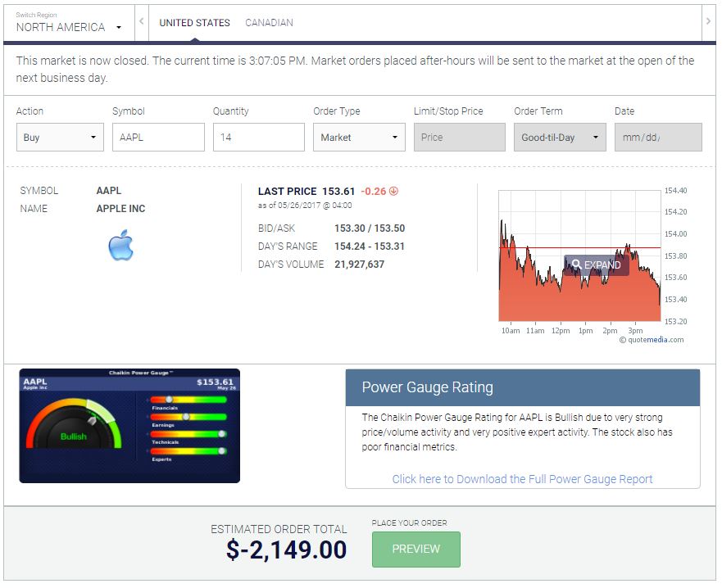
Task: Click the Earnings gauge slider bar
Action: pos(188,417)
